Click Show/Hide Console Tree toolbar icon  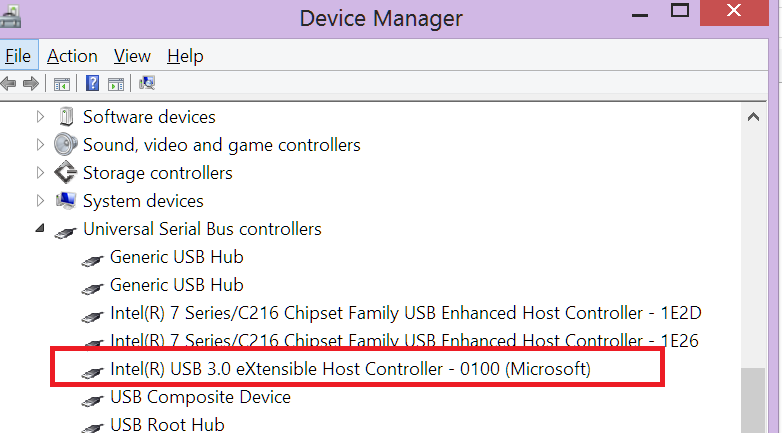(61, 84)
